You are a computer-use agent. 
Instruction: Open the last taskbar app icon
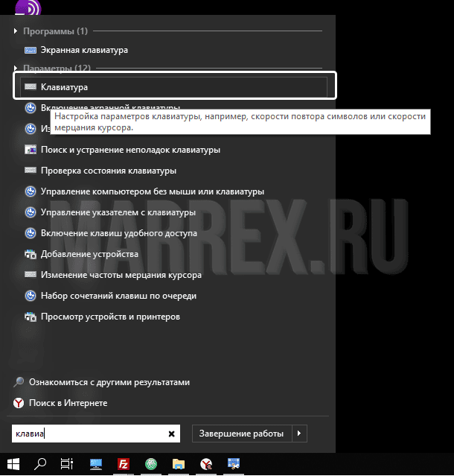234,463
